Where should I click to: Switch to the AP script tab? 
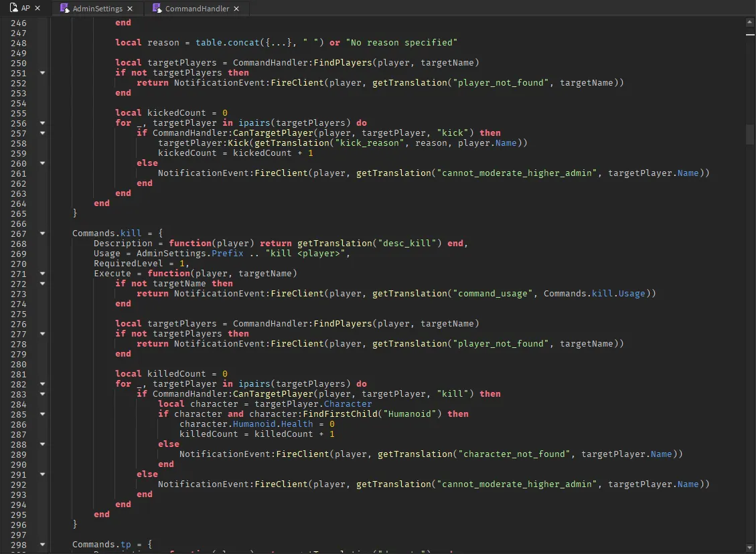(25, 9)
